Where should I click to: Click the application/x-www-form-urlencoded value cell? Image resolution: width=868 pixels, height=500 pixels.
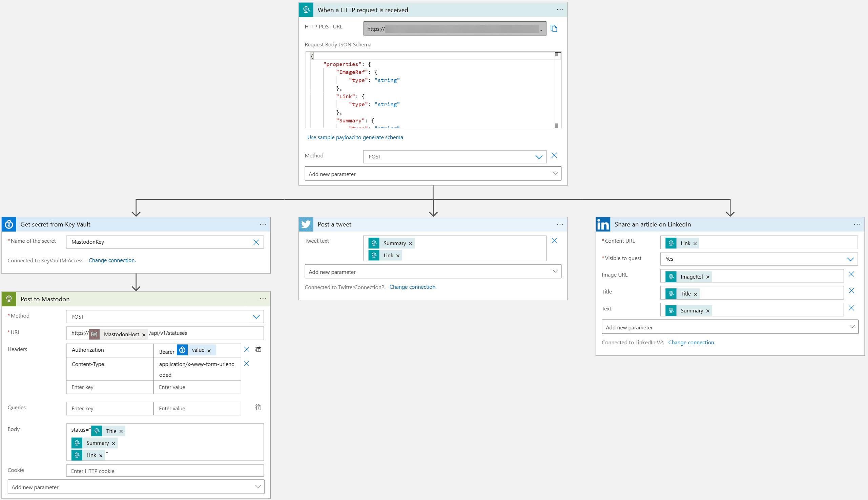point(197,369)
